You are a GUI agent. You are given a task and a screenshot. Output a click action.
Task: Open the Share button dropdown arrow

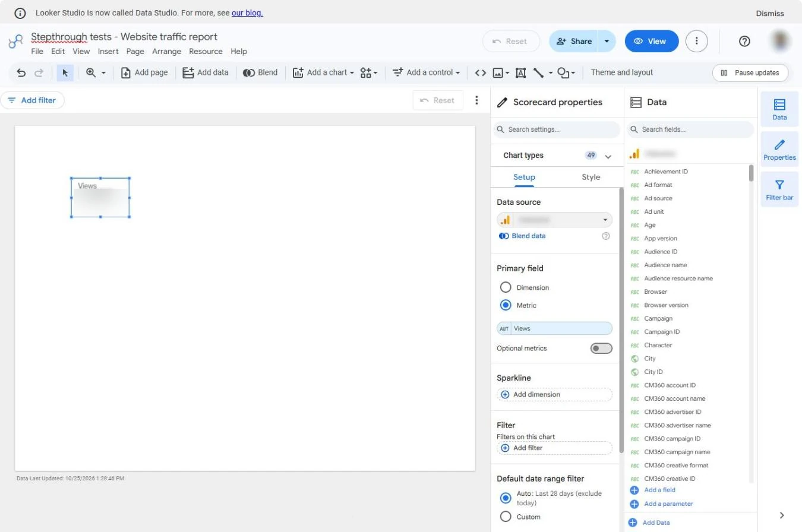pos(607,41)
